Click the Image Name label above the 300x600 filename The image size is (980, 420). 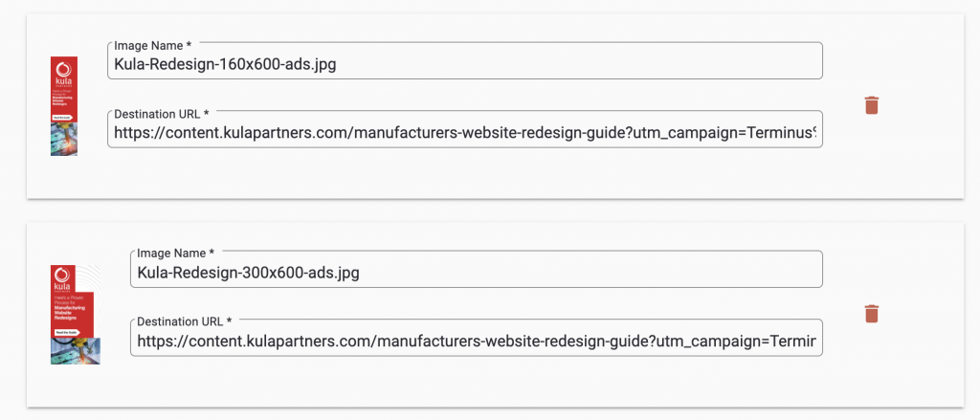tap(176, 254)
